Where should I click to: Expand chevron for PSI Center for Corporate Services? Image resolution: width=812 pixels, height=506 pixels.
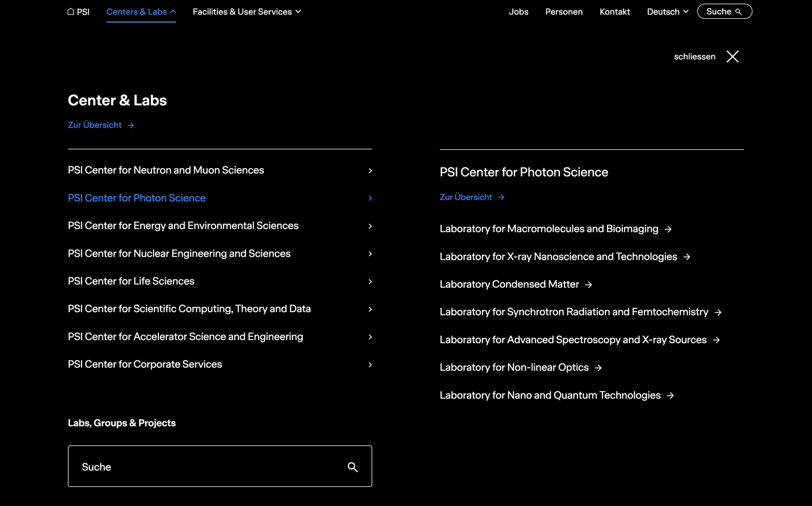pyautogui.click(x=370, y=365)
